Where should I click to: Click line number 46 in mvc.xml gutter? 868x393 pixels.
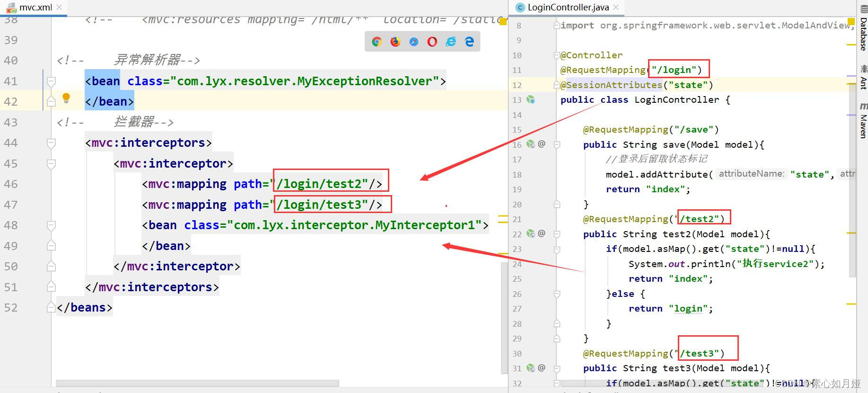click(11, 184)
